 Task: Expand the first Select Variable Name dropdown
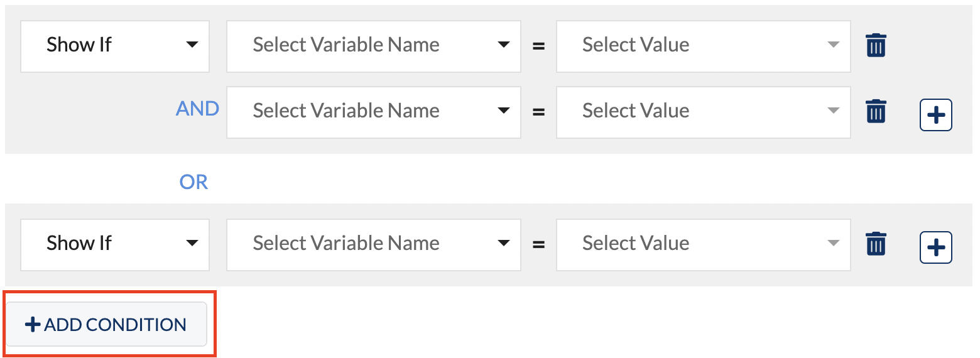click(373, 46)
